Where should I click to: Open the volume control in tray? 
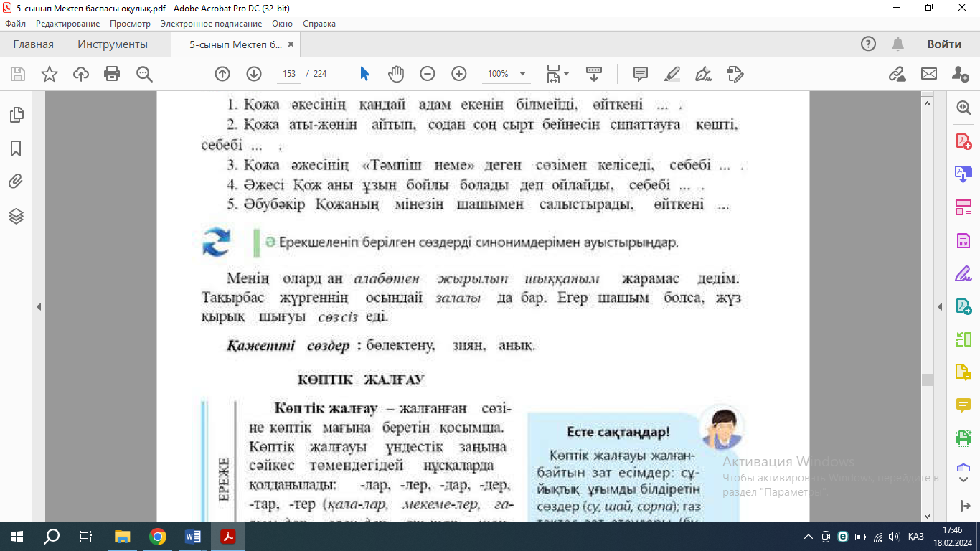[x=894, y=537]
